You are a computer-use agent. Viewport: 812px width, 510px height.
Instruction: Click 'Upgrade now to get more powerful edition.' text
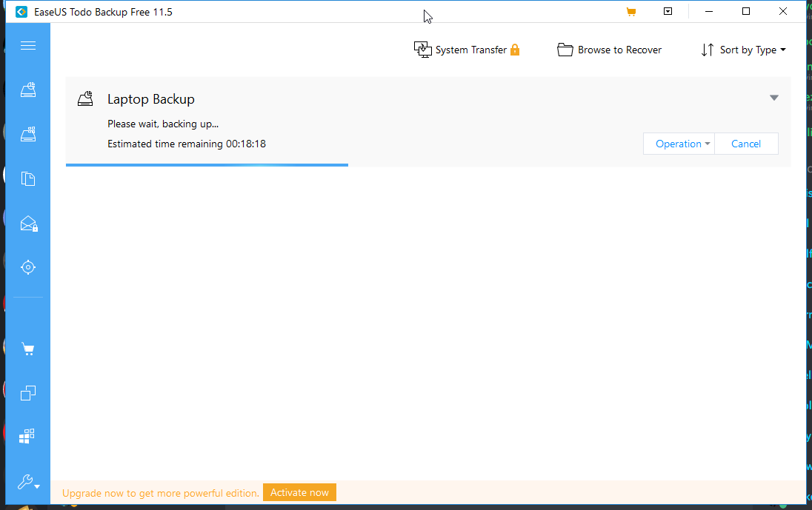coord(161,493)
